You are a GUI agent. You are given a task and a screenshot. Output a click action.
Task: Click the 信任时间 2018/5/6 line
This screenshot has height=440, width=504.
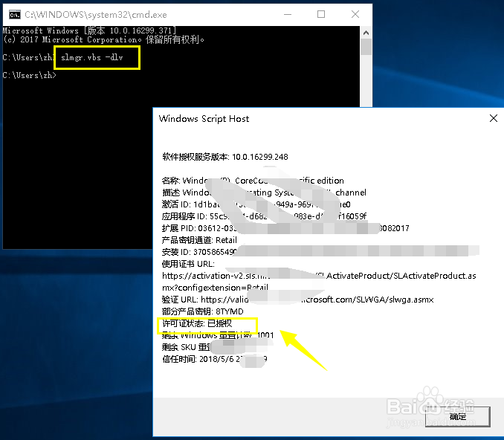214,359
